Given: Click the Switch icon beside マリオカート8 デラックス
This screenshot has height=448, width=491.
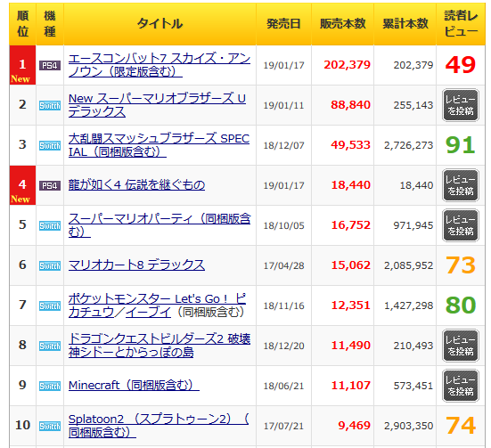Looking at the screenshot, I should (50, 265).
